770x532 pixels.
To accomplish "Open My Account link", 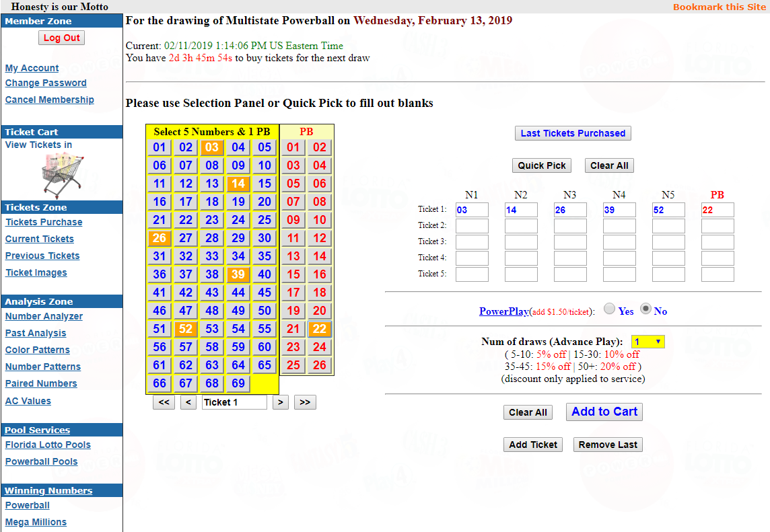I will (32, 68).
